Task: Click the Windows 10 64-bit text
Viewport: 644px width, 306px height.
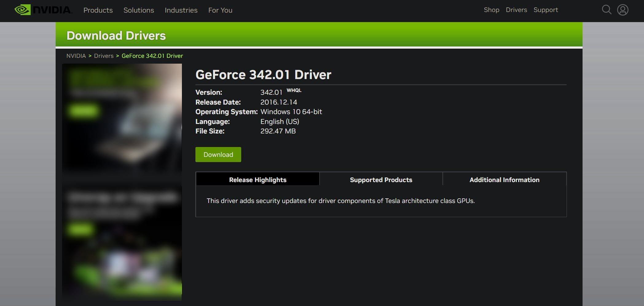Action: tap(291, 112)
